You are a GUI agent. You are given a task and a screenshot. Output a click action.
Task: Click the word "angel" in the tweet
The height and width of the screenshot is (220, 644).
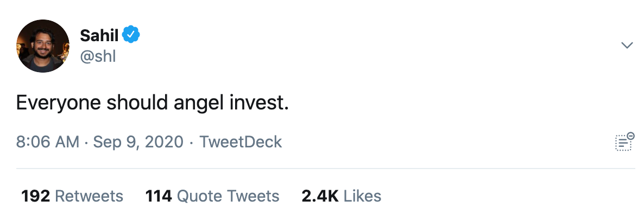point(190,103)
